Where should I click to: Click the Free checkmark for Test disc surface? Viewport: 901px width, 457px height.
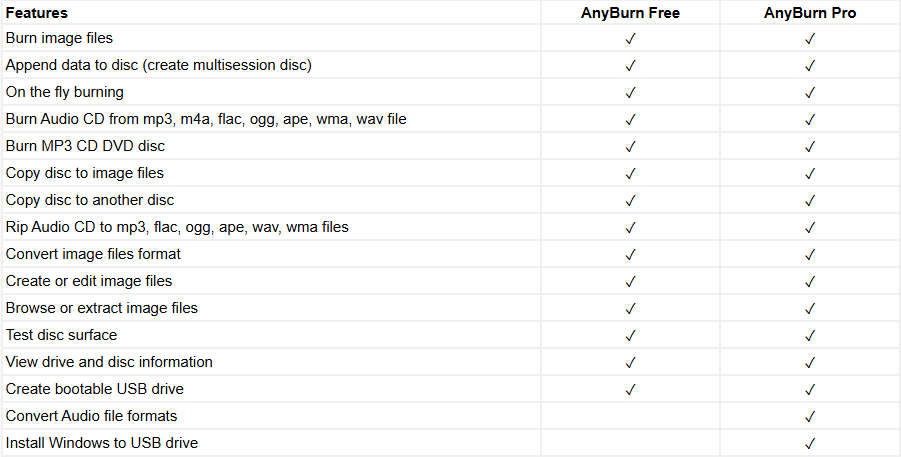tap(630, 336)
